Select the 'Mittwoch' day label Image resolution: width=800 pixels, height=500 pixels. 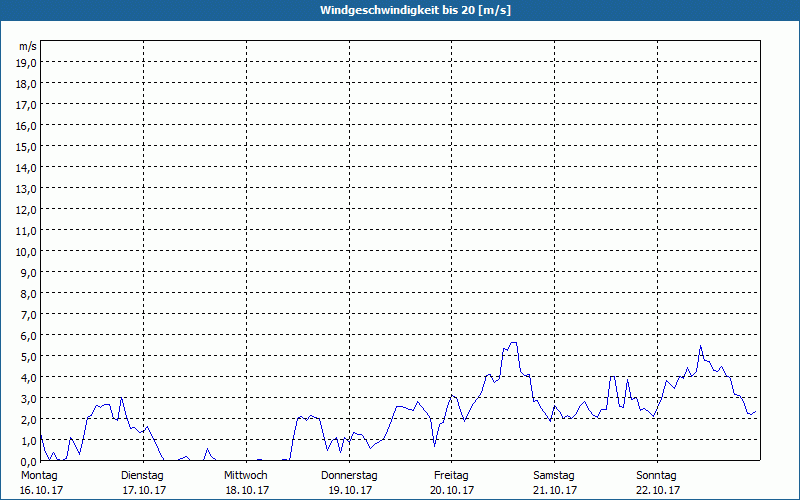coord(246,475)
